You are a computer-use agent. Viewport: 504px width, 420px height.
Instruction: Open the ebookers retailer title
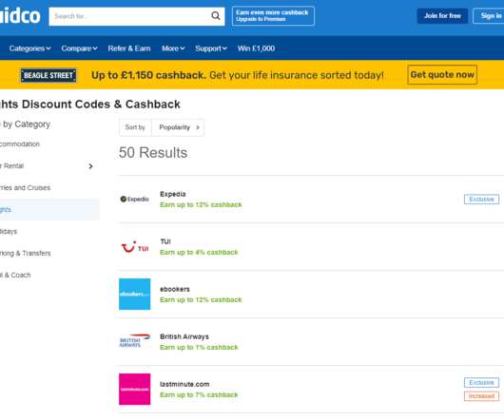pyautogui.click(x=175, y=289)
